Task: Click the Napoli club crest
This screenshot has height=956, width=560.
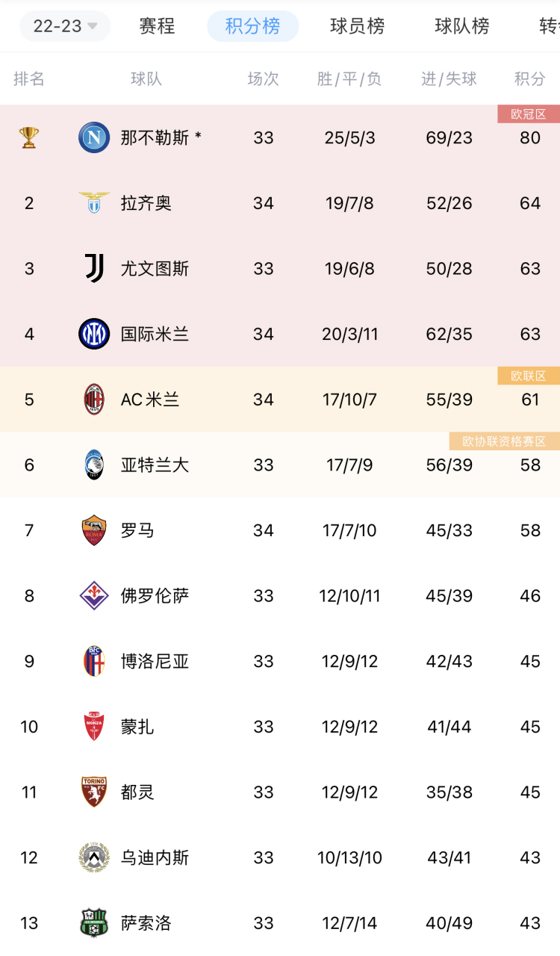Action: pos(93,137)
